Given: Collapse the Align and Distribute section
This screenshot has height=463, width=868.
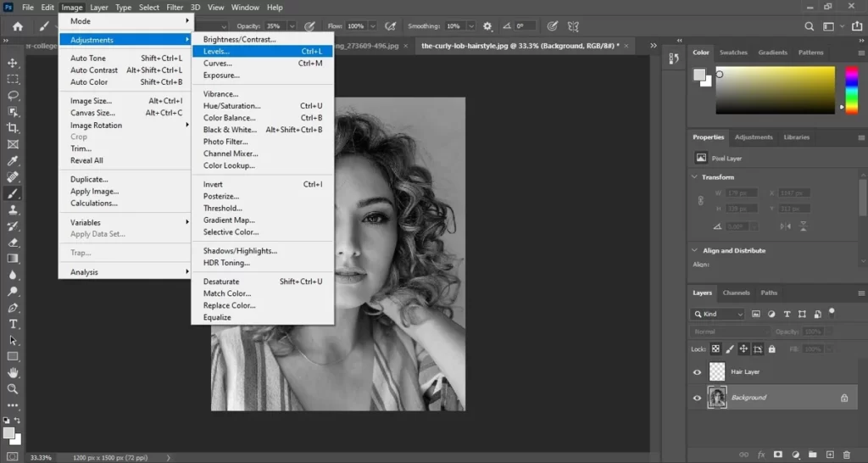Looking at the screenshot, I should pyautogui.click(x=695, y=250).
